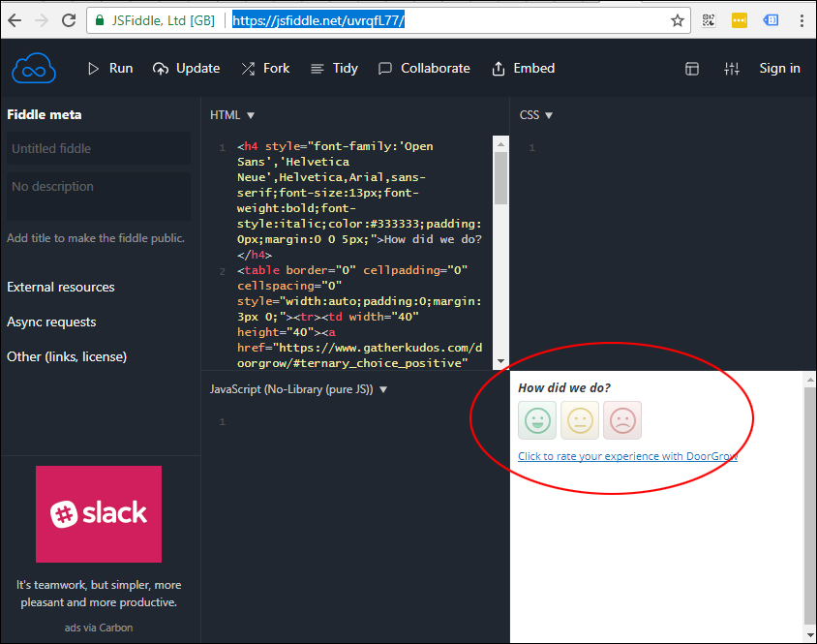Tidy up the code
817x644 pixels.
coord(334,69)
